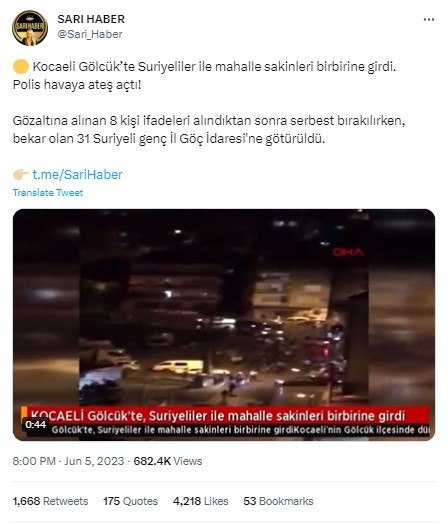The height and width of the screenshot is (524, 448).
Task: Open the SARI HABER profile avatar
Action: click(30, 28)
